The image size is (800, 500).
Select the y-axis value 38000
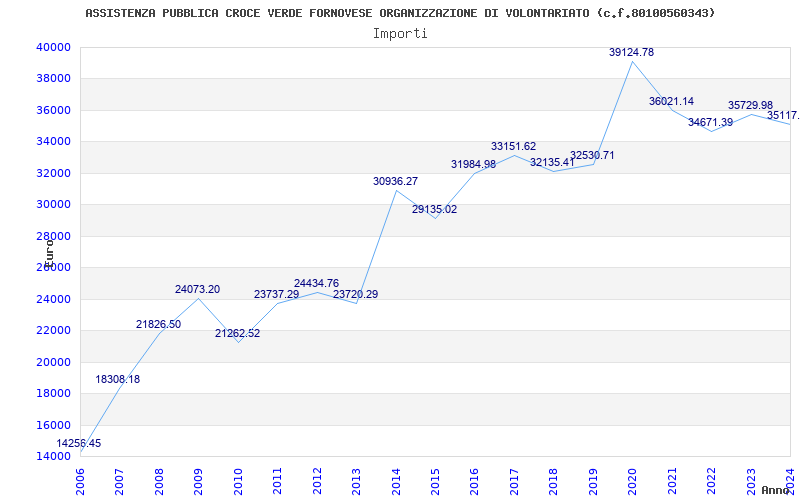(x=53, y=79)
